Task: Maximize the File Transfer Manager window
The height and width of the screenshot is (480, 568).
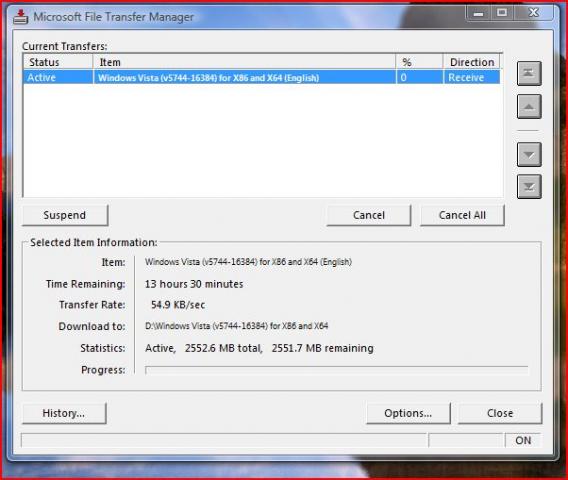Action: (502, 13)
